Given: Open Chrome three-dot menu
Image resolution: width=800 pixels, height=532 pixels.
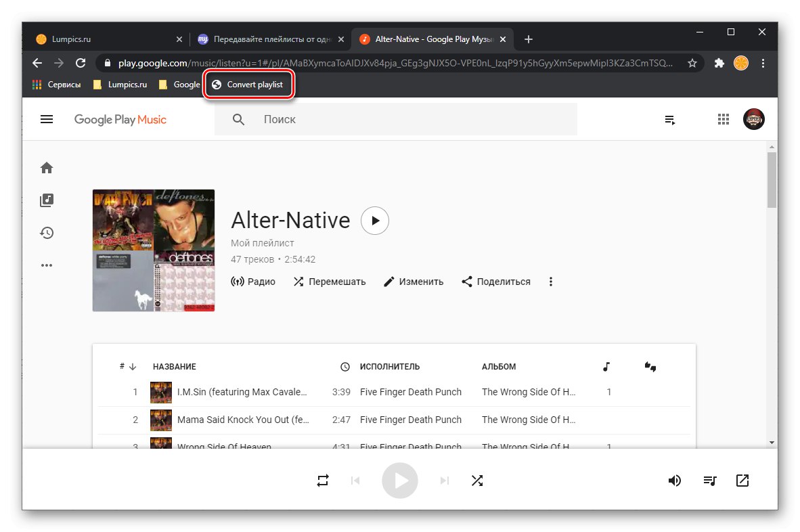Looking at the screenshot, I should point(763,63).
